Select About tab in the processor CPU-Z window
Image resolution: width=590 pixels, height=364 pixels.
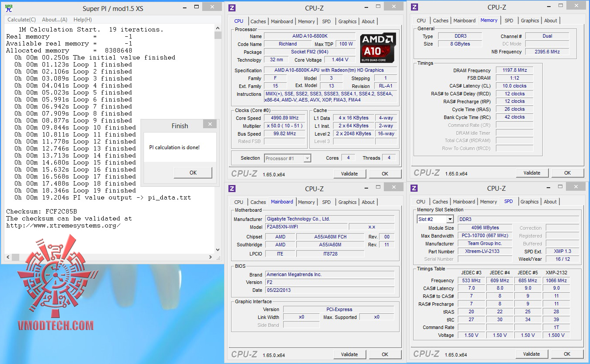(368, 21)
